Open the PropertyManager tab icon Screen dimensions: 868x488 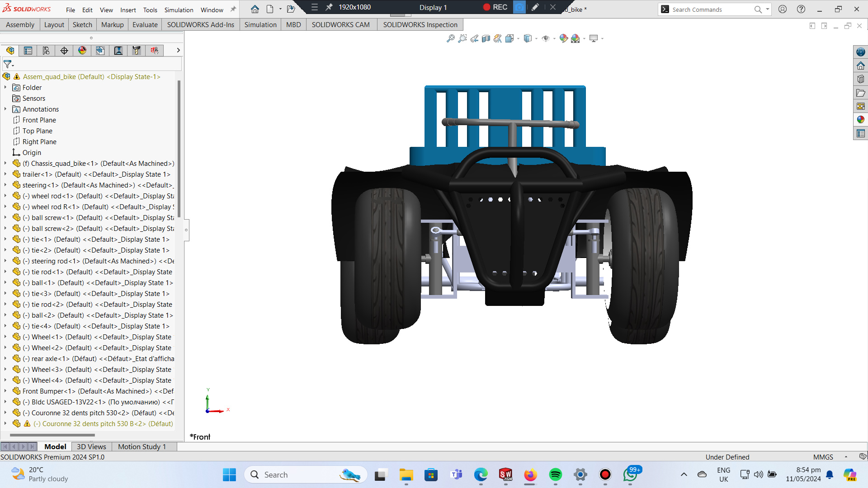28,51
